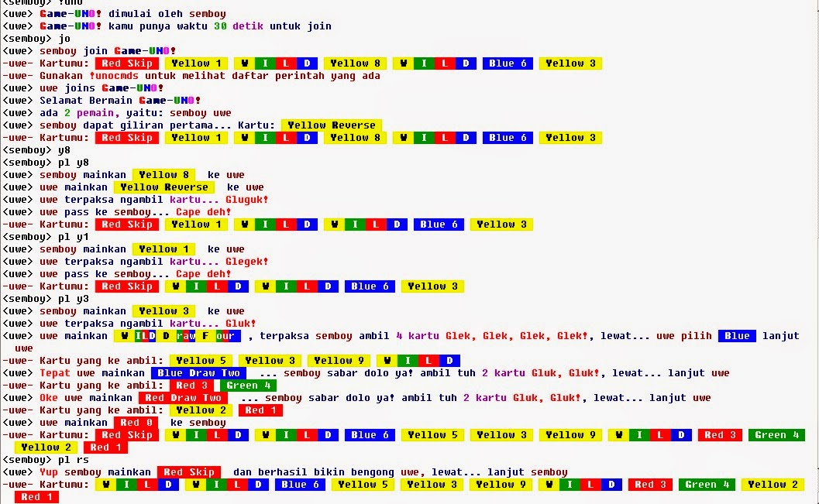The height and width of the screenshot is (504, 819).
Task: Click Yellow Reverse card in 'giliran pertama' line
Action: pos(331,125)
